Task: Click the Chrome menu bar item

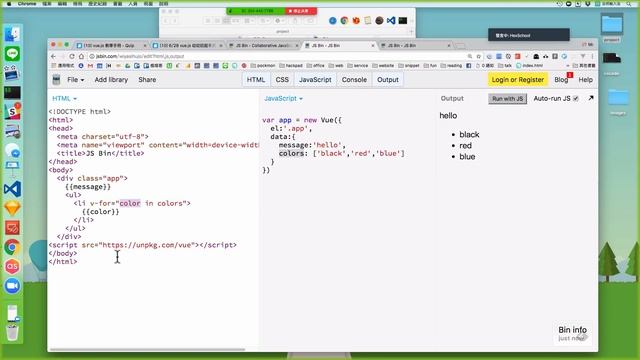Action: click(27, 3)
